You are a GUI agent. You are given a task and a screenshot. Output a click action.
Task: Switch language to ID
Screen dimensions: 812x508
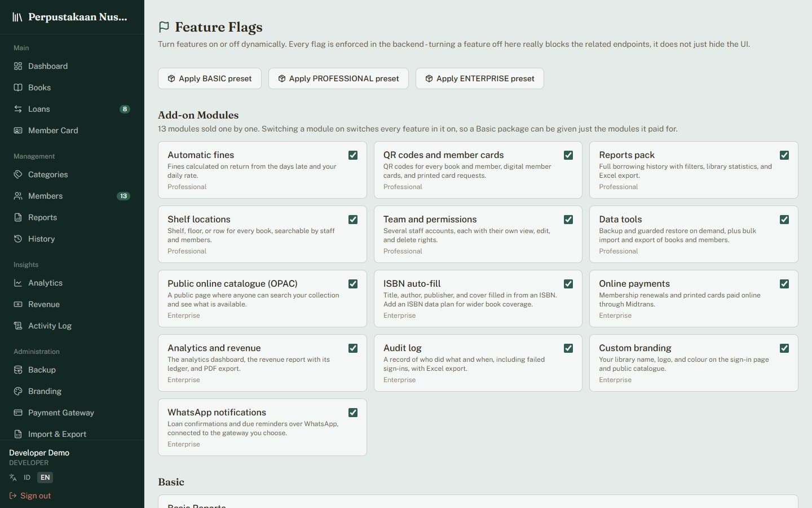(27, 478)
